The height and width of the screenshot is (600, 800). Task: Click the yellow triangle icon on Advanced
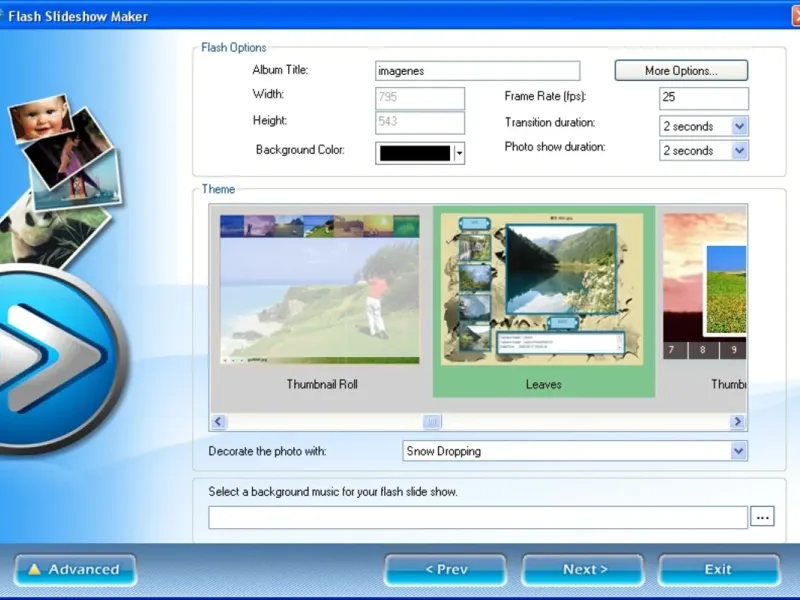[34, 569]
